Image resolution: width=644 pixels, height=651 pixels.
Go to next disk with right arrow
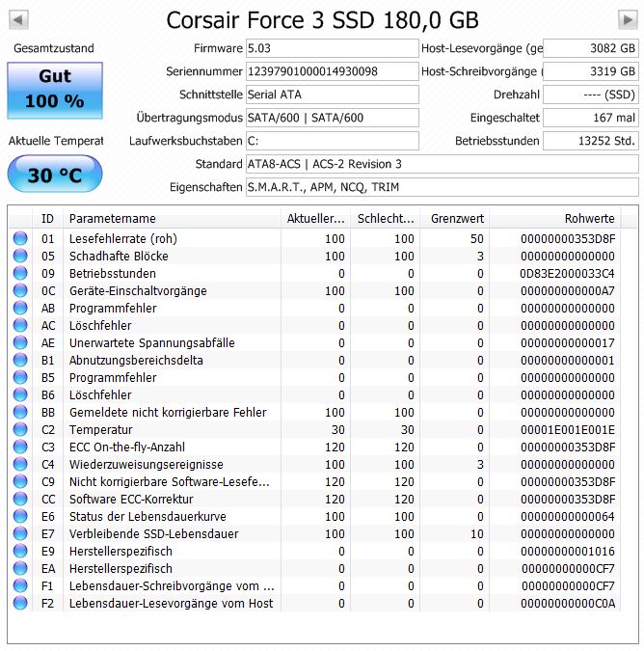point(628,19)
